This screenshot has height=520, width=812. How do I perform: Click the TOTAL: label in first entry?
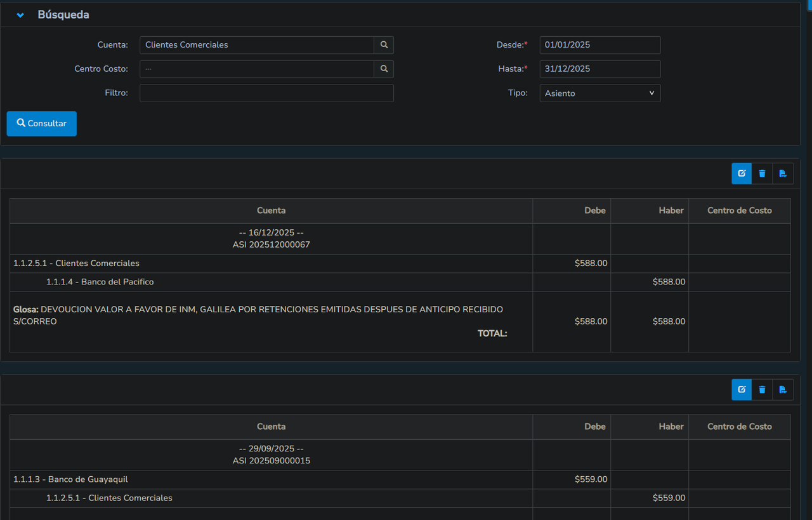(492, 333)
